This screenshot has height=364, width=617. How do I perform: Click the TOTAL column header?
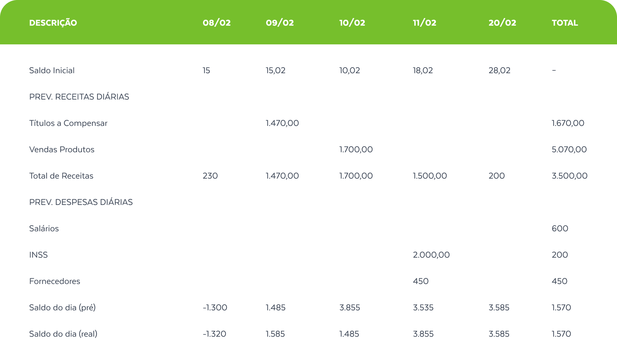tap(565, 23)
